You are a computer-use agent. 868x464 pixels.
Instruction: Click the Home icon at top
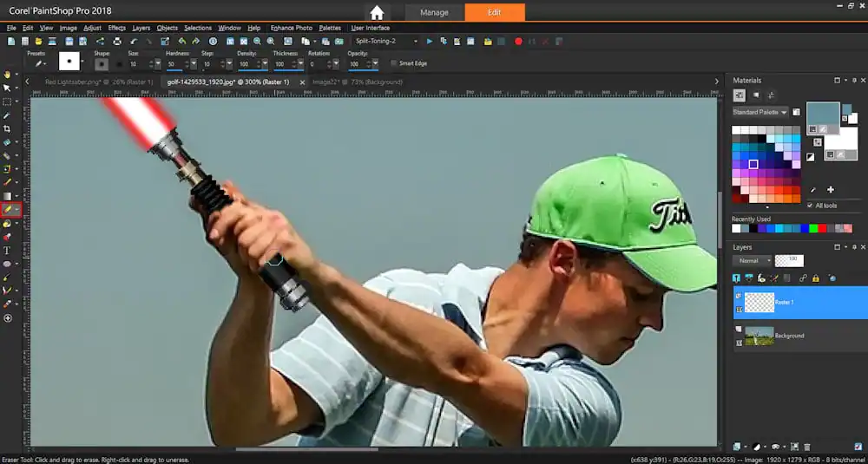[377, 12]
